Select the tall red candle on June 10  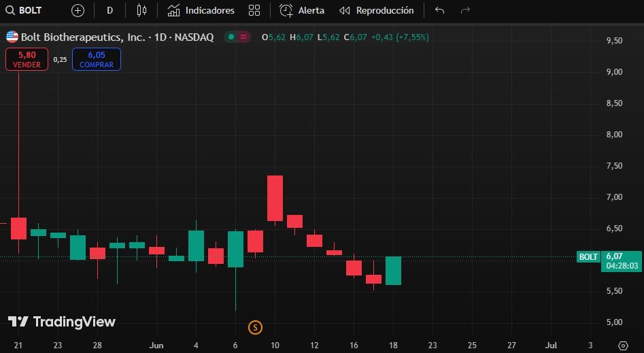coord(275,199)
